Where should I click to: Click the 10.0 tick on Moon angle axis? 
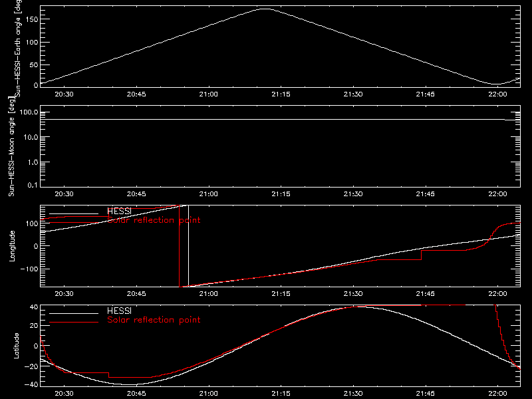point(31,137)
